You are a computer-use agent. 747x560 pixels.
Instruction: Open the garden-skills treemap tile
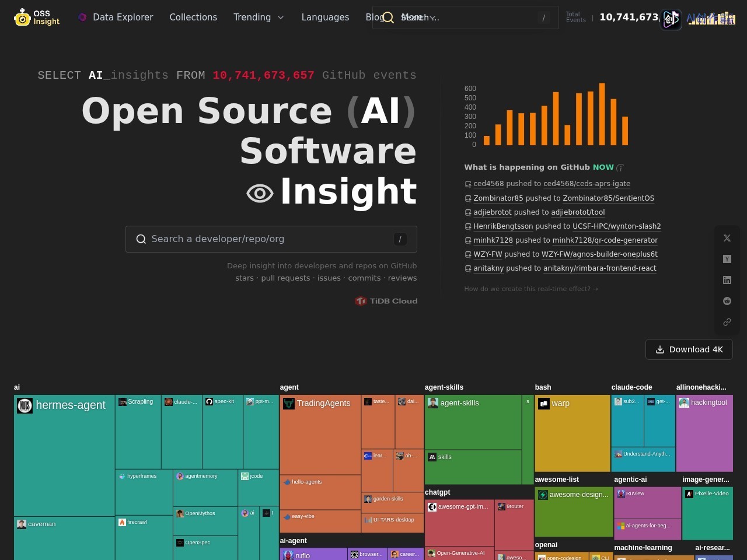pyautogui.click(x=393, y=502)
